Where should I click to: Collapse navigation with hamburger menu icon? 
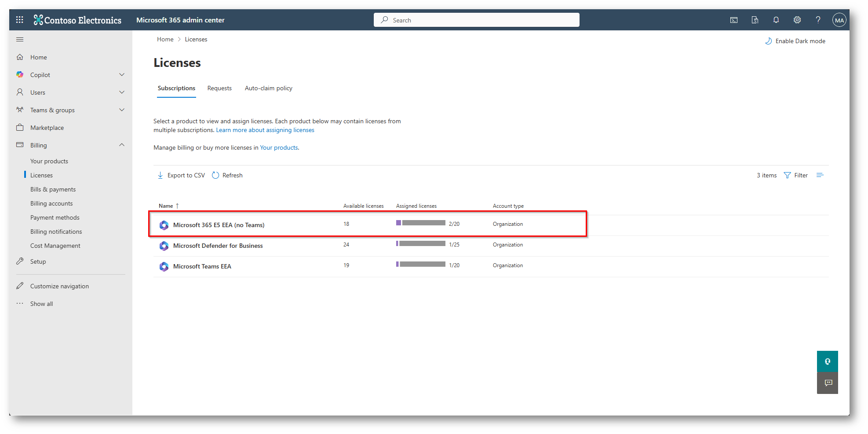[20, 40]
